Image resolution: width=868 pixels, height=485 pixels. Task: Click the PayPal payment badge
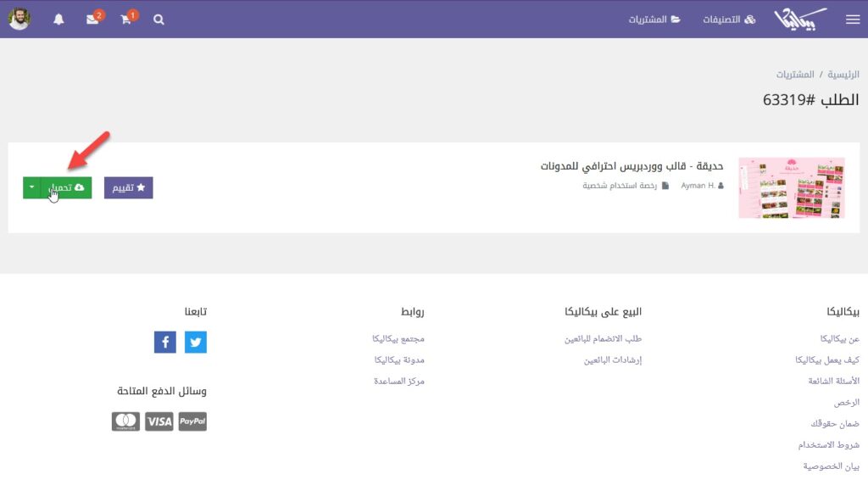[x=192, y=421]
